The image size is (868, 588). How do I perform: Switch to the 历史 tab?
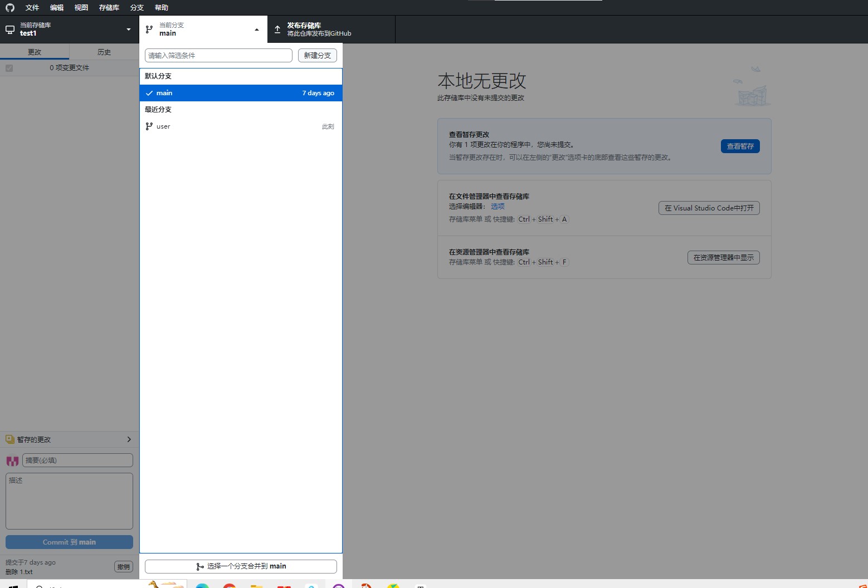tap(104, 52)
